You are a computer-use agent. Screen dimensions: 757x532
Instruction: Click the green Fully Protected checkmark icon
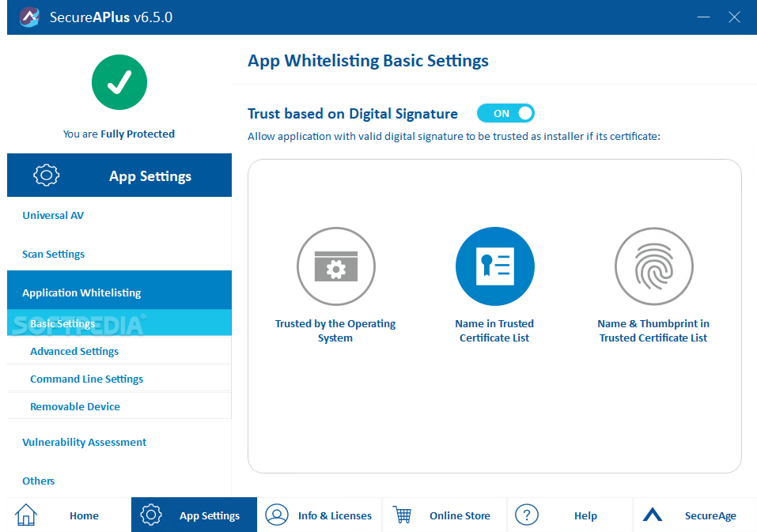(119, 82)
